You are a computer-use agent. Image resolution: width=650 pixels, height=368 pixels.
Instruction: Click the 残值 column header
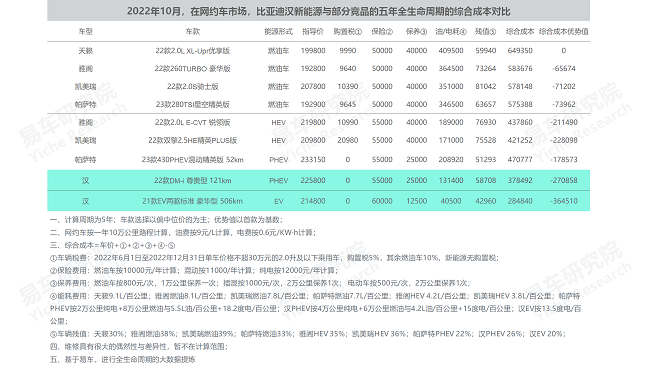485,31
